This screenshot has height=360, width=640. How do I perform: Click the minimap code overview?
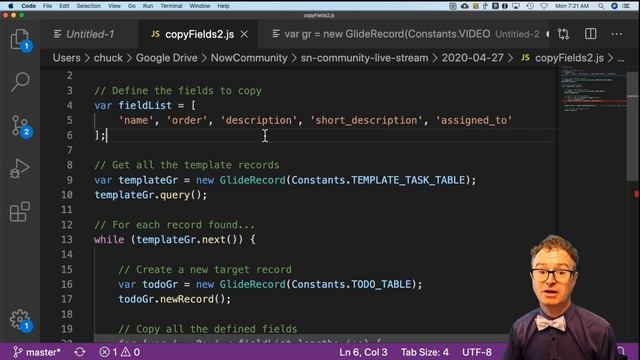point(593,91)
